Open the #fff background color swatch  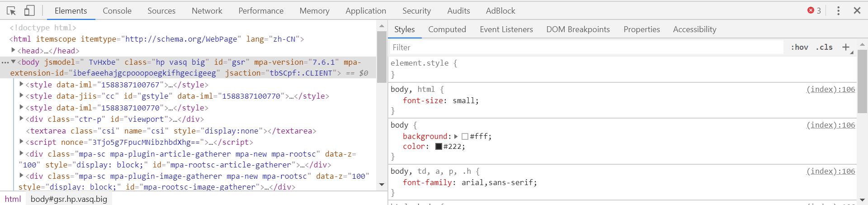[465, 136]
